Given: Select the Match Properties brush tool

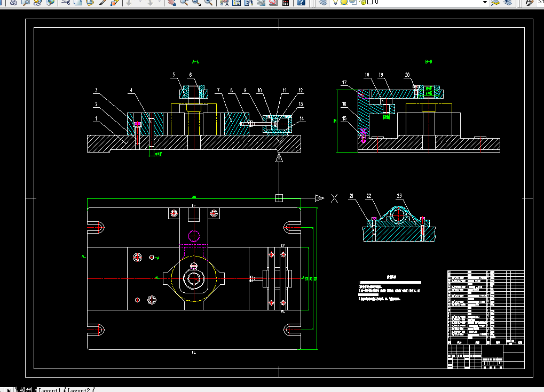Looking at the screenshot, I should pyautogui.click(x=103, y=2).
